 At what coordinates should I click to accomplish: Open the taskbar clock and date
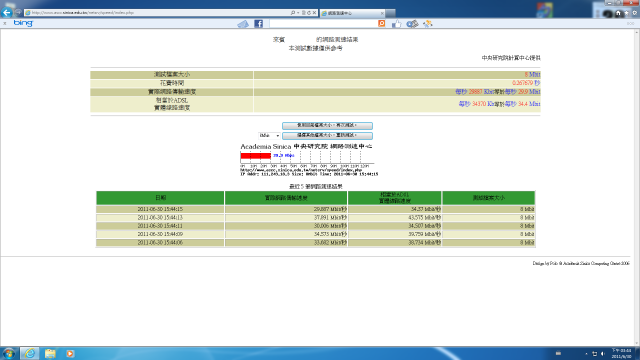(x=621, y=353)
